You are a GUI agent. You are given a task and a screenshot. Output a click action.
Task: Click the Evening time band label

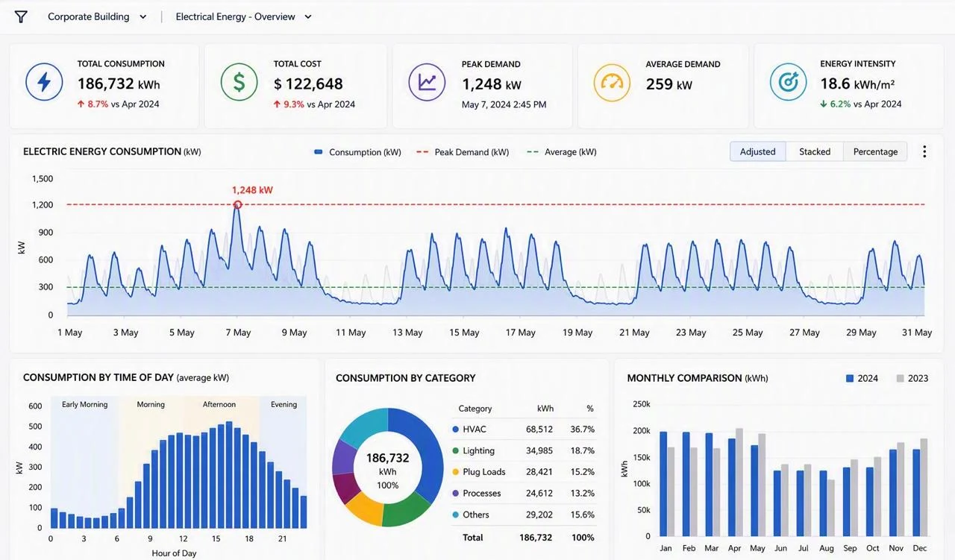[284, 405]
